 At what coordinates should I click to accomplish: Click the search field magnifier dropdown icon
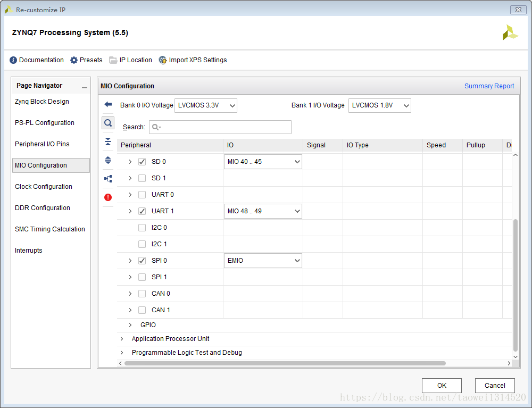(156, 127)
